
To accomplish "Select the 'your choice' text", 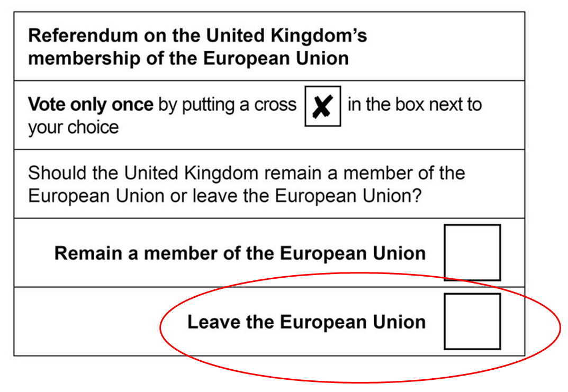I will click(x=73, y=127).
